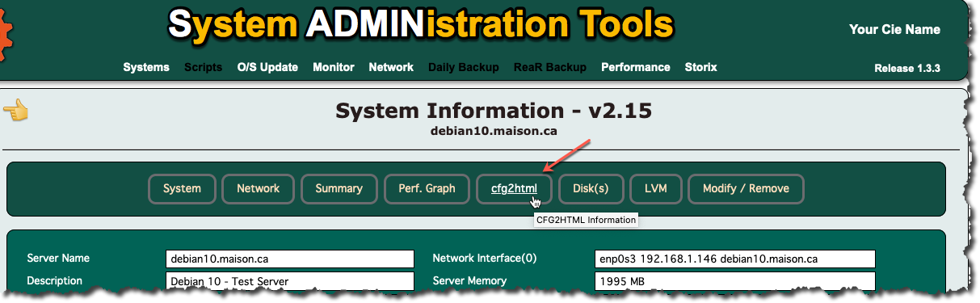Viewport: 980px width, 303px height.
Task: Open the ReaR Backup menu
Action: 550,67
